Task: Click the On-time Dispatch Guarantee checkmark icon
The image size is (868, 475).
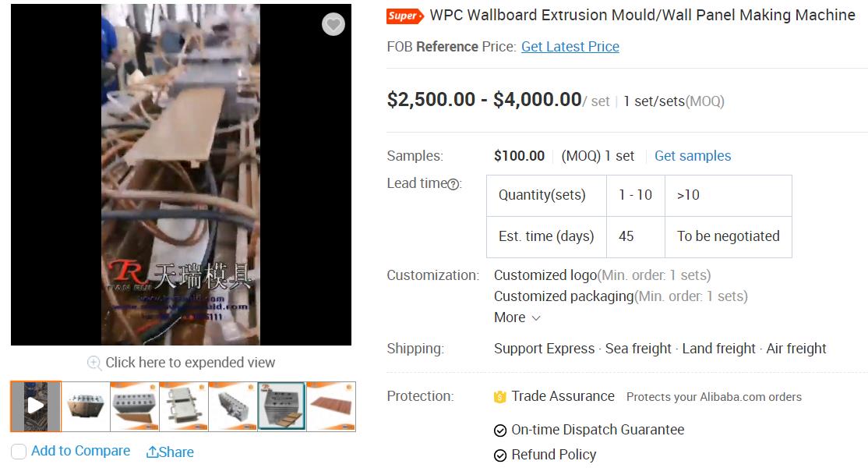Action: pos(500,430)
